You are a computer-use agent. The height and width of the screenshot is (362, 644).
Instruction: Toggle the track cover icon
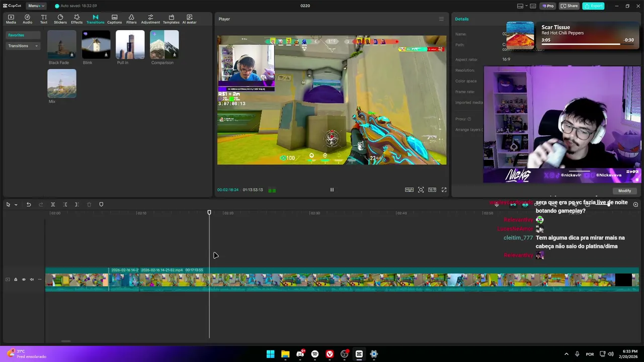tap(8, 280)
